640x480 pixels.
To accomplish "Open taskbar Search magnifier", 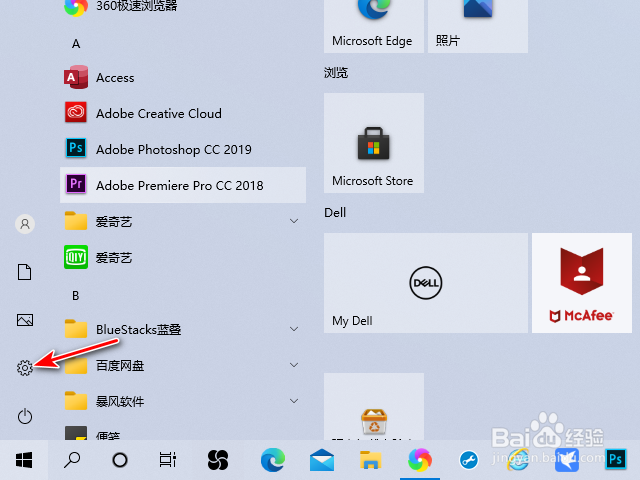I will [x=72, y=460].
